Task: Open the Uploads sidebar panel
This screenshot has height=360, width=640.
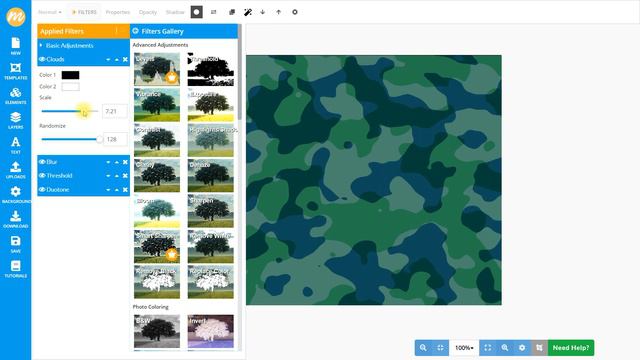Action: pyautogui.click(x=16, y=170)
